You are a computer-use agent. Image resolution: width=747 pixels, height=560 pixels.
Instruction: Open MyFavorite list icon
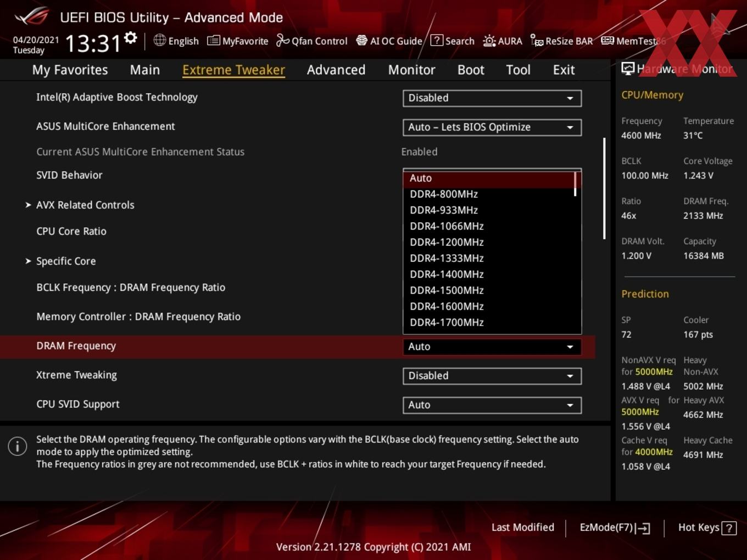(x=214, y=41)
